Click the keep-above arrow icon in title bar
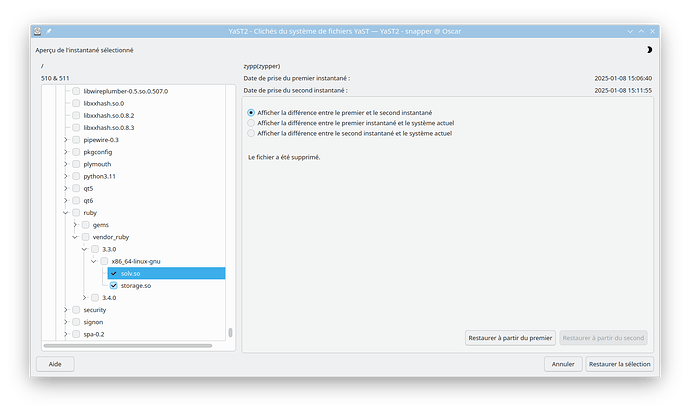690x413 pixels. click(x=640, y=31)
